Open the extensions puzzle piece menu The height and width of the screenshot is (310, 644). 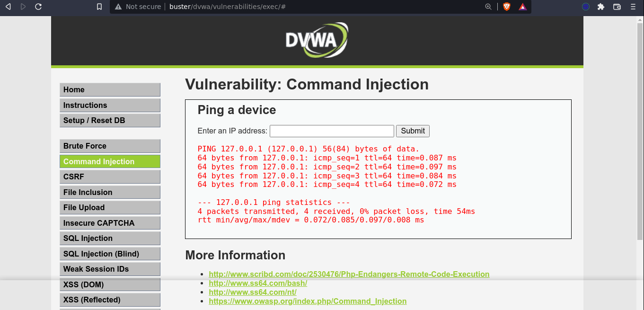[601, 7]
